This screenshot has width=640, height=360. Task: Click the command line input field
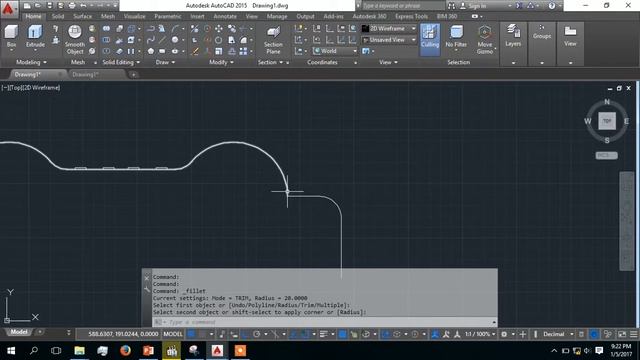[324, 322]
